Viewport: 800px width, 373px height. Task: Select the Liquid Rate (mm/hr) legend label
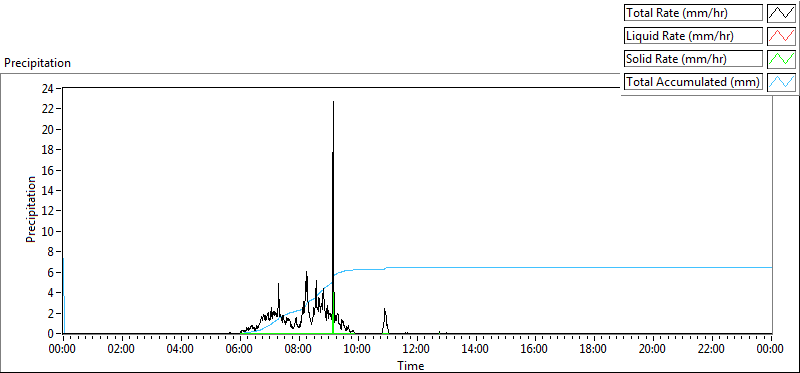point(693,36)
